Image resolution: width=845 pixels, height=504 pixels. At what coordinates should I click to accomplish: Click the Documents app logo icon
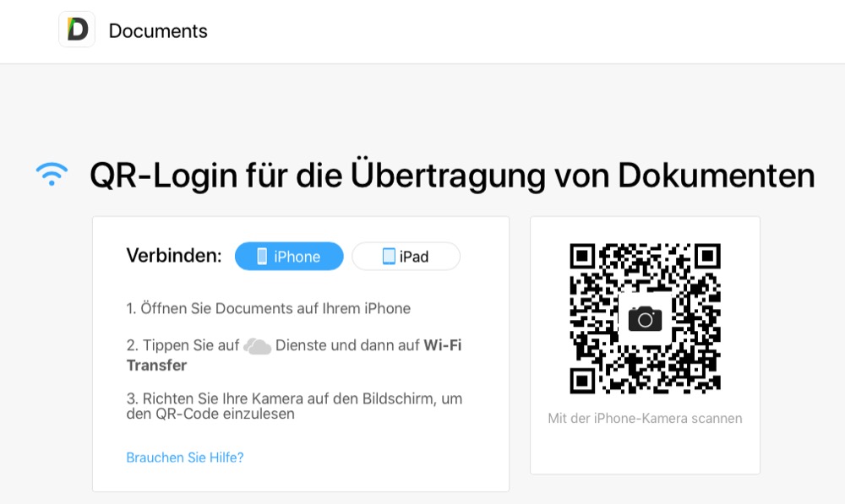pos(77,30)
